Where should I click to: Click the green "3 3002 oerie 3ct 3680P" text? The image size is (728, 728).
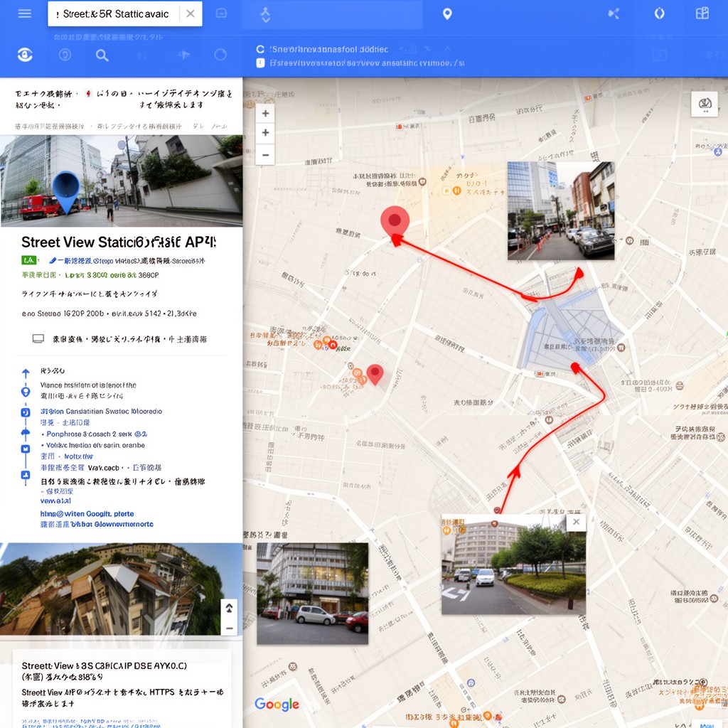click(x=112, y=275)
